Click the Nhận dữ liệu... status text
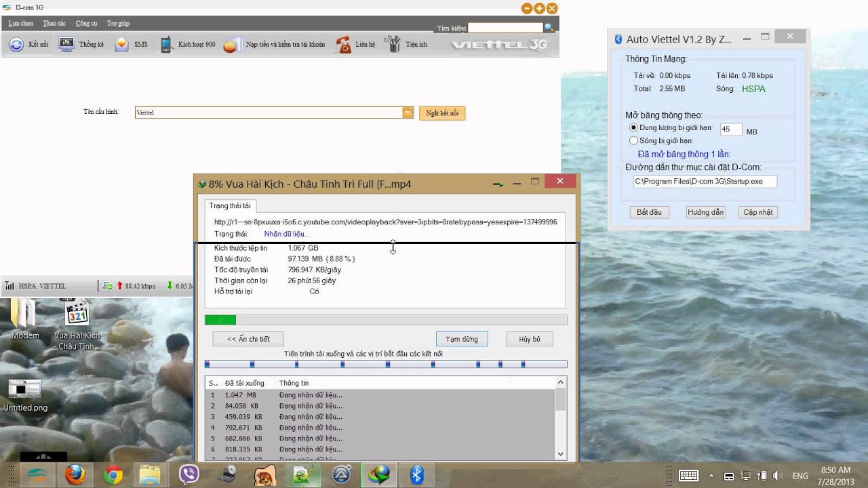868x488 pixels. tap(286, 234)
